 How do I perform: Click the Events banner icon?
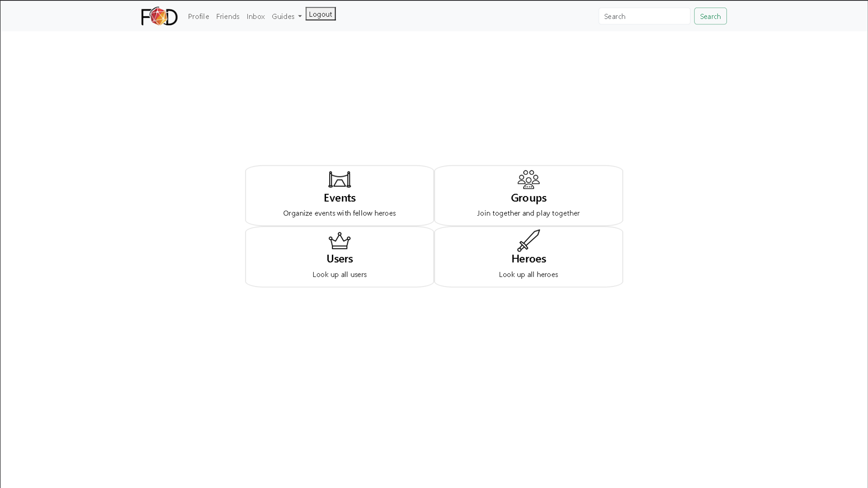pos(340,179)
